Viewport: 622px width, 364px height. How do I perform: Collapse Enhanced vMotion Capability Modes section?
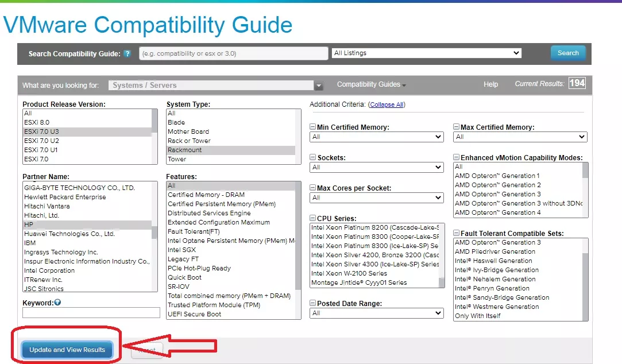(x=456, y=157)
